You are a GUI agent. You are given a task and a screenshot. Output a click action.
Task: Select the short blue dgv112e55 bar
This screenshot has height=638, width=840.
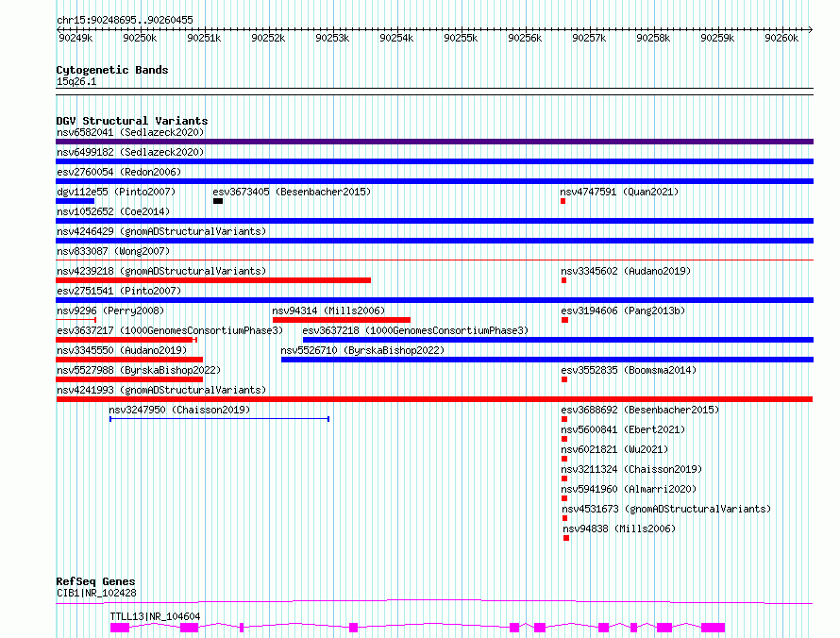click(x=75, y=201)
